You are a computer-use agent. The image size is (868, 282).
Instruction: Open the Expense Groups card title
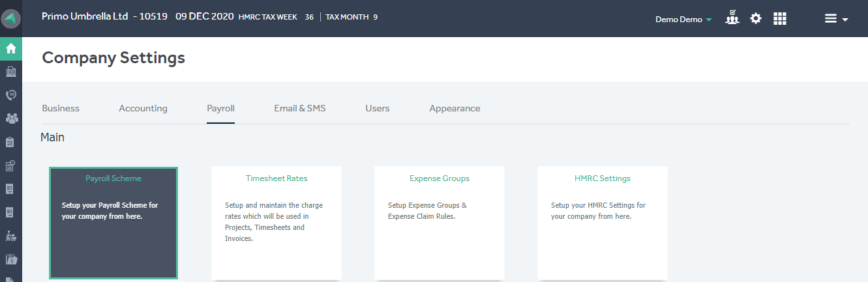(x=440, y=178)
